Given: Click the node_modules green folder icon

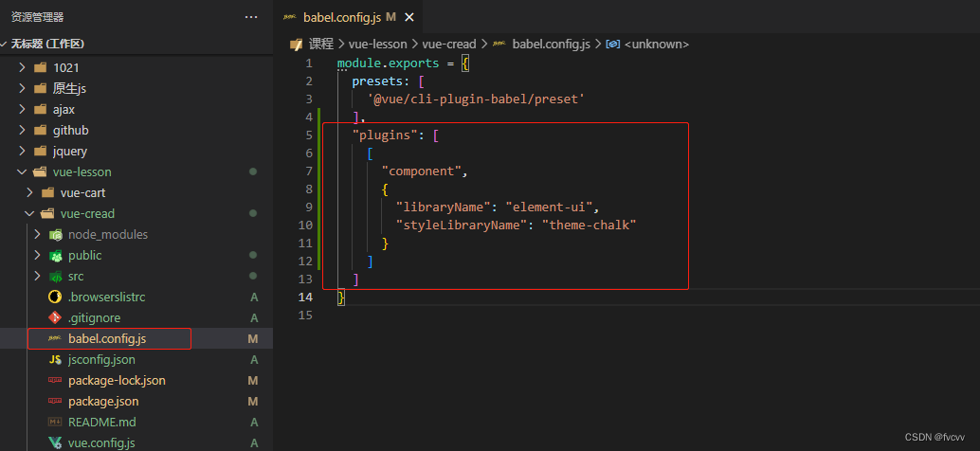Looking at the screenshot, I should [56, 235].
